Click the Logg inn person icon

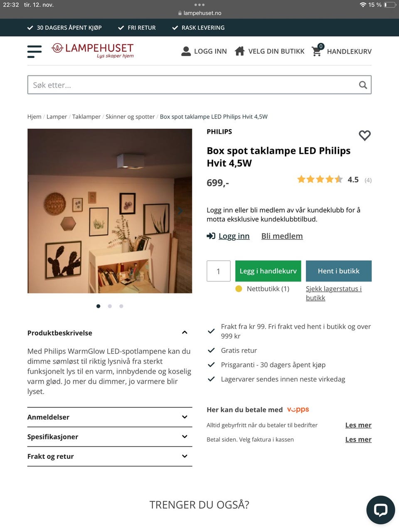pos(186,51)
